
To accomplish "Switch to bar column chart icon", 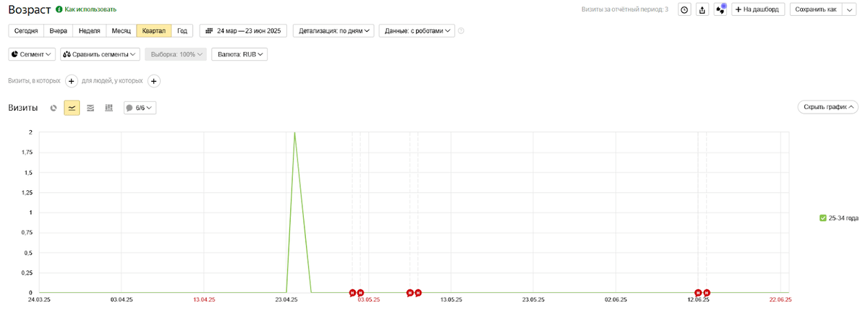I will [x=109, y=108].
